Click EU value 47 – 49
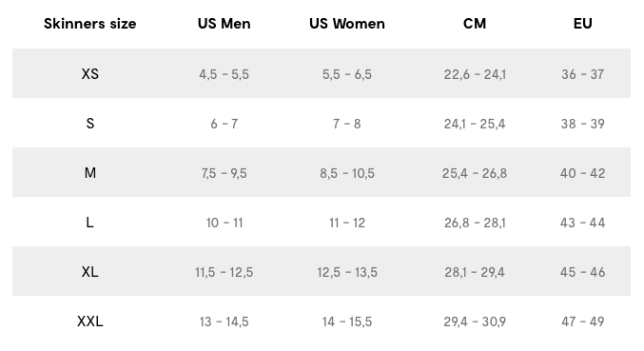This screenshot has height=351, width=644. click(x=583, y=322)
